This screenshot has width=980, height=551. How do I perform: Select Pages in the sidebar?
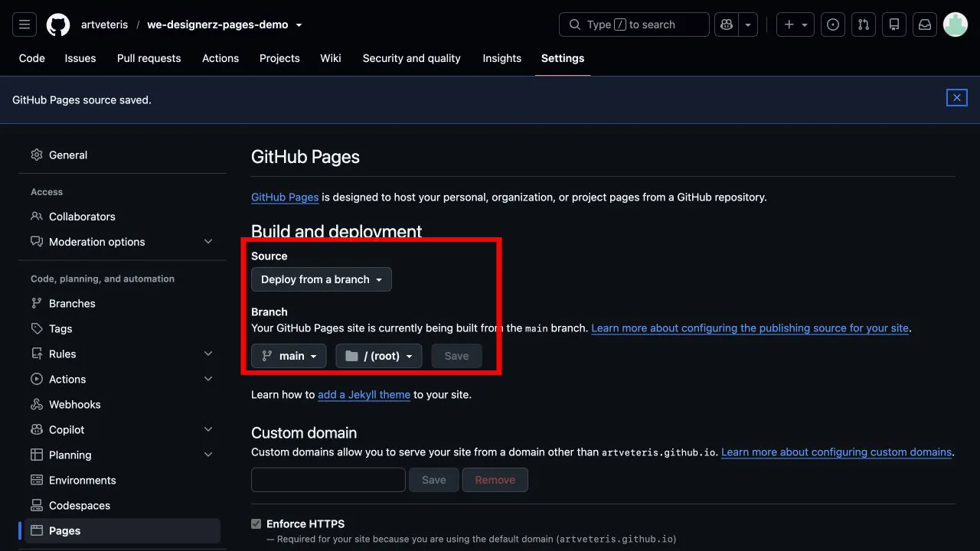click(122, 530)
